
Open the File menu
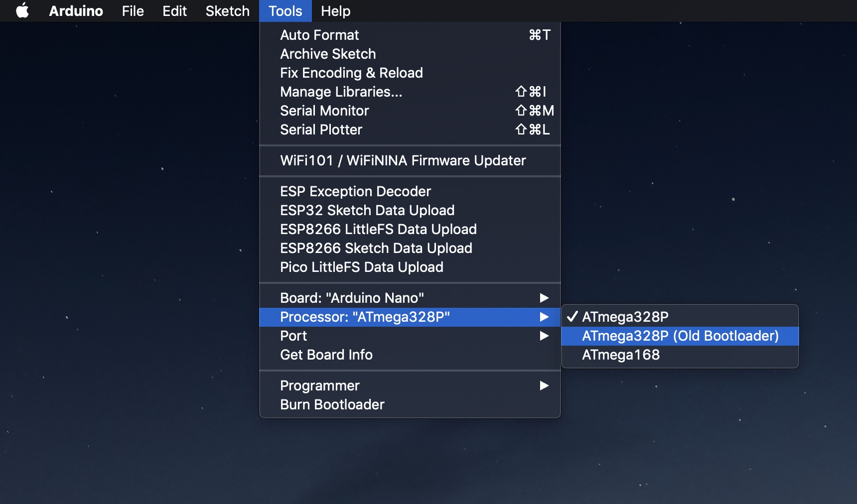[133, 11]
